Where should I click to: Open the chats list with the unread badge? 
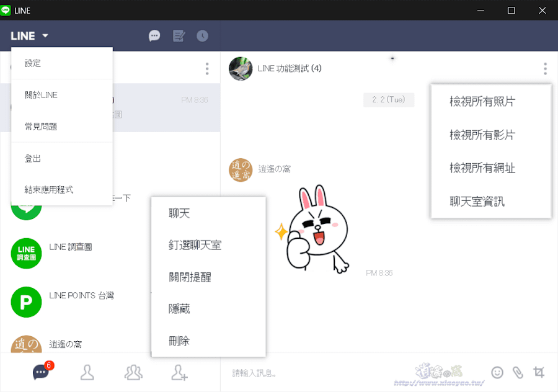(40, 372)
